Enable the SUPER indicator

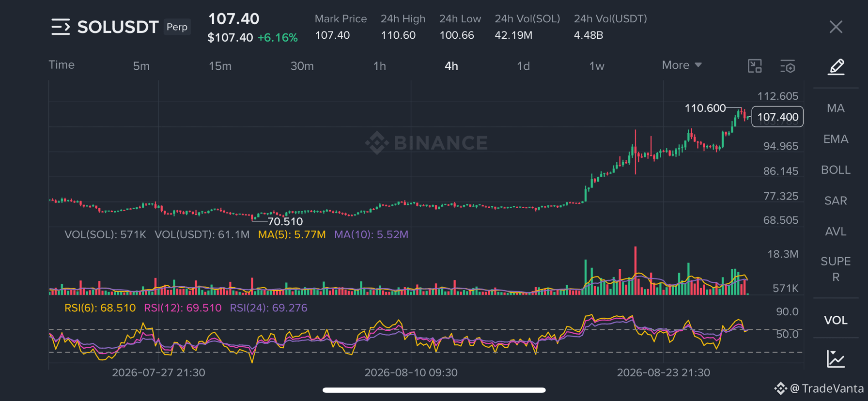(836, 269)
